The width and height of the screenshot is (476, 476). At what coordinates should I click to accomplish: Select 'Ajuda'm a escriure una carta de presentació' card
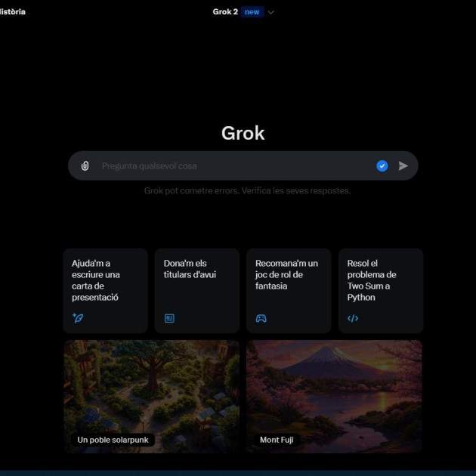pyautogui.click(x=105, y=291)
